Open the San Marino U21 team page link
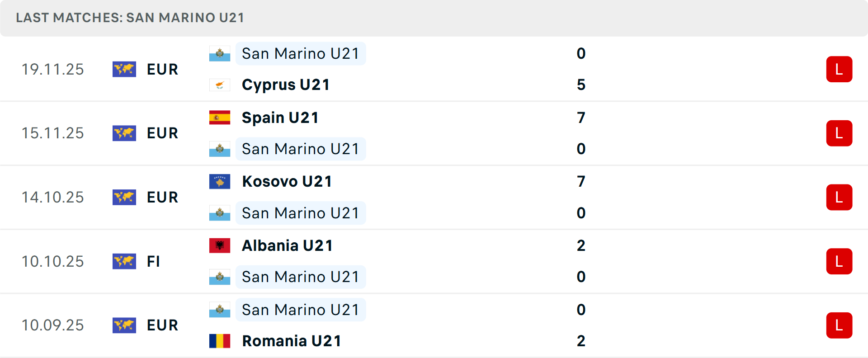This screenshot has width=868, height=358. [301, 53]
